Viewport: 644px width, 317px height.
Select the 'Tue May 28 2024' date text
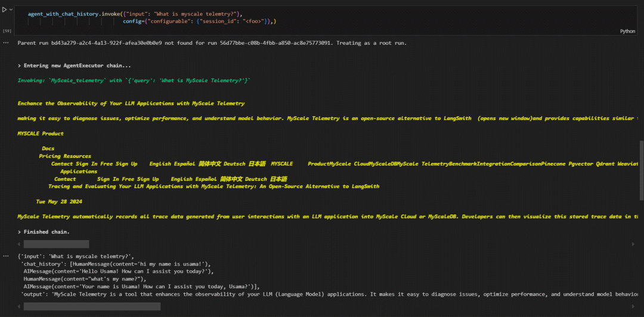tap(59, 201)
